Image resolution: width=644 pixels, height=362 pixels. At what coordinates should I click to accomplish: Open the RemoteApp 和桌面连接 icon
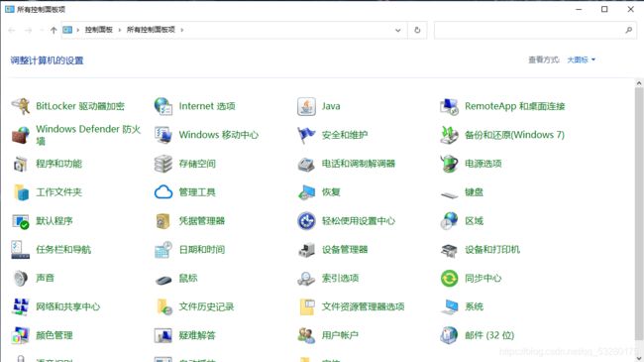pos(450,106)
